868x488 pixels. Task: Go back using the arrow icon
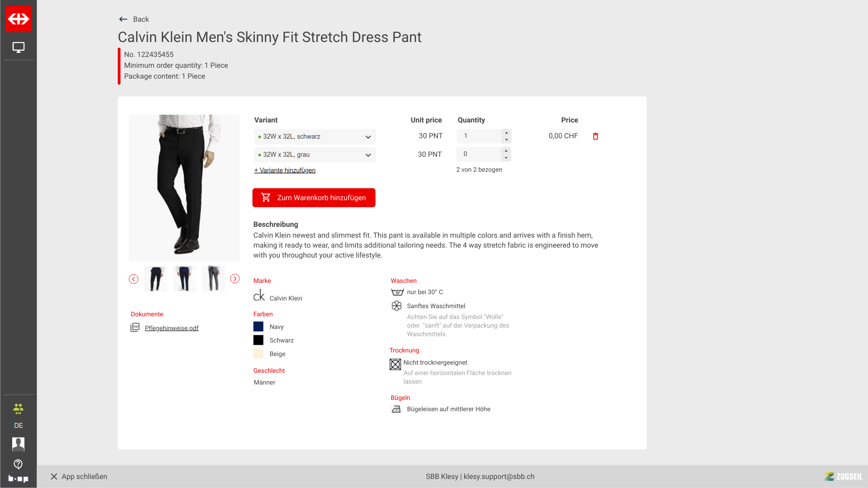click(x=123, y=19)
